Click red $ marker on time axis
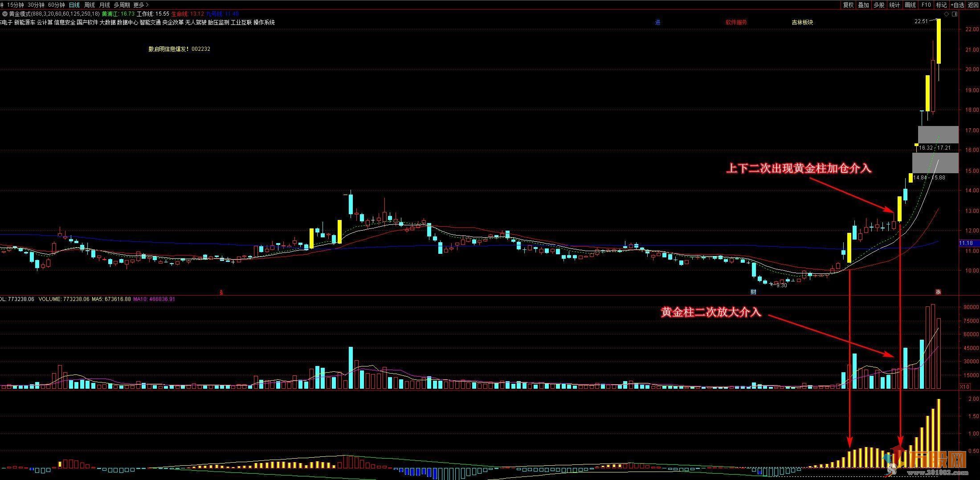The height and width of the screenshot is (480, 980). [x=221, y=293]
